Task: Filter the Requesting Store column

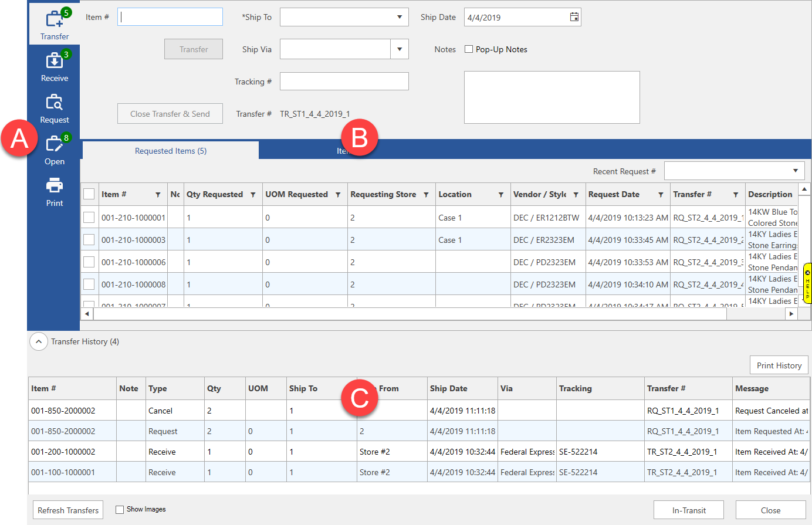Action: pos(426,195)
